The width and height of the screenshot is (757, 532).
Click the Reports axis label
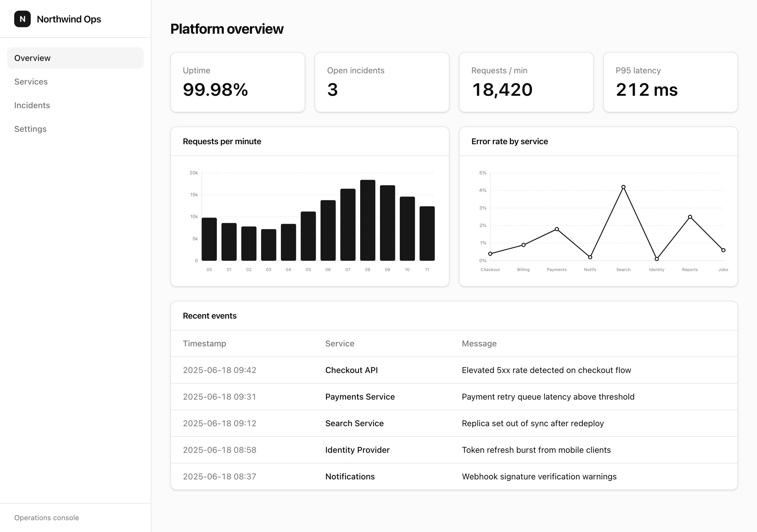pyautogui.click(x=690, y=270)
